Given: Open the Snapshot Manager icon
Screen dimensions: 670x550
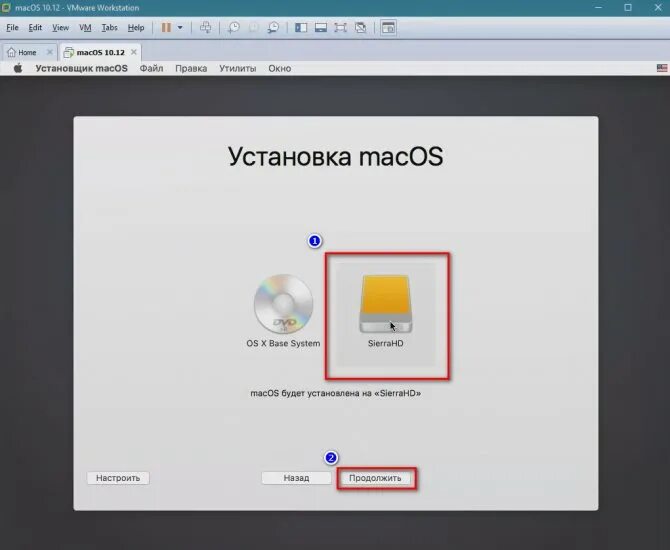Looking at the screenshot, I should [x=273, y=27].
